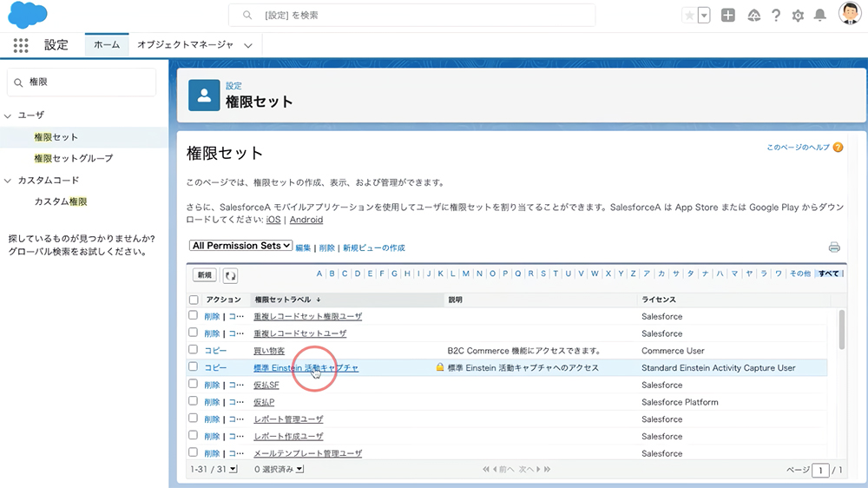Open the notifications bell icon
Screen dimensions: 868x488
820,16
